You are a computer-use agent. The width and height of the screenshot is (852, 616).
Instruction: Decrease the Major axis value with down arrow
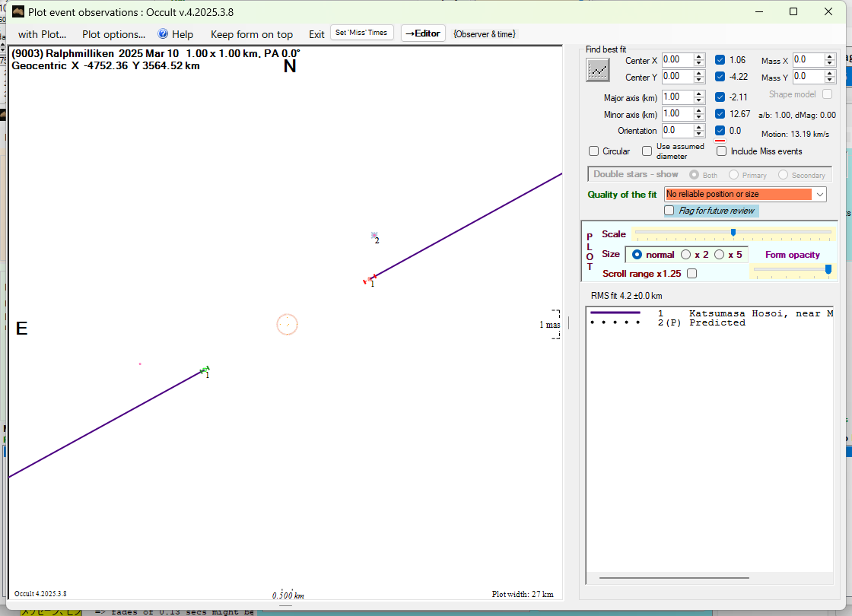click(x=699, y=100)
